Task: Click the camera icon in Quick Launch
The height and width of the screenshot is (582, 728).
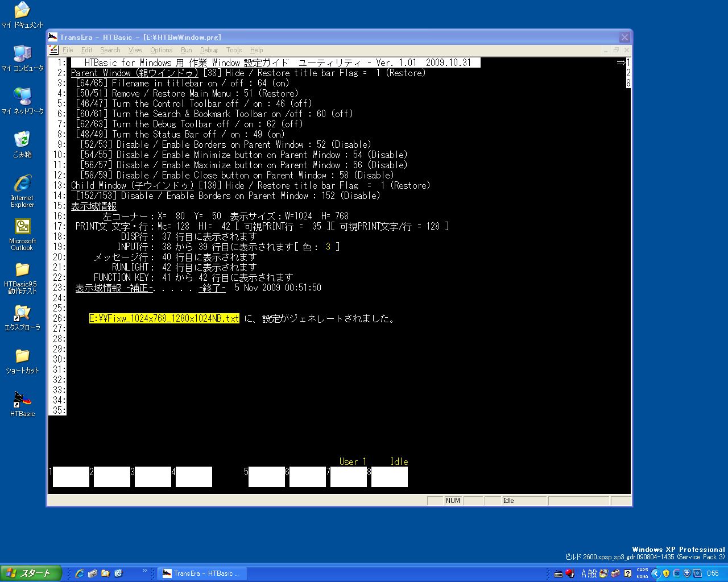Action: coord(92,573)
